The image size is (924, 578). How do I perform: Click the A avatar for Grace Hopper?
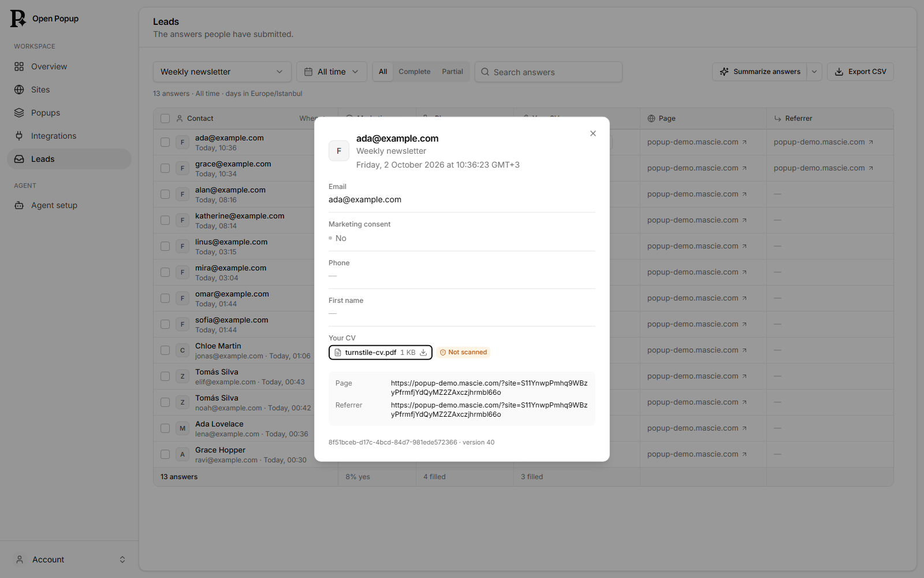point(182,454)
